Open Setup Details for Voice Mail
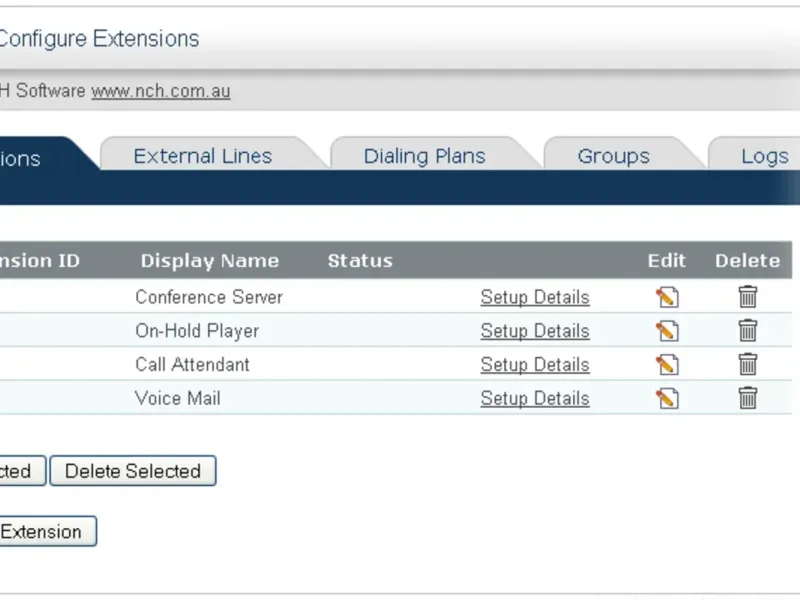Image resolution: width=800 pixels, height=600 pixels. pos(535,399)
